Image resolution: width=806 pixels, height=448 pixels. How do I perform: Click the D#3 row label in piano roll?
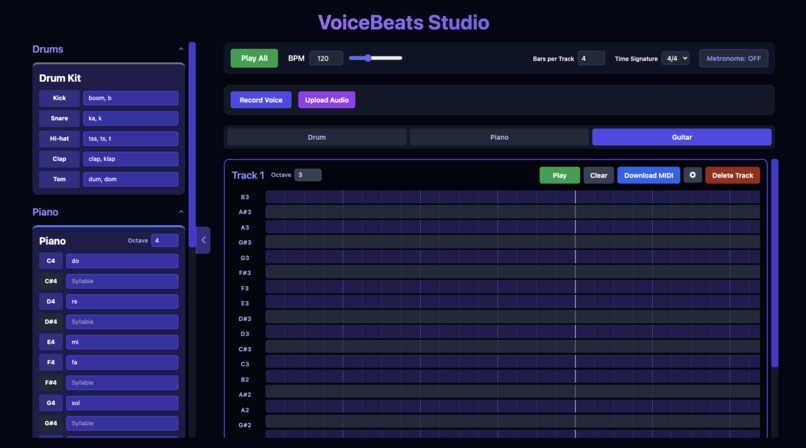245,319
